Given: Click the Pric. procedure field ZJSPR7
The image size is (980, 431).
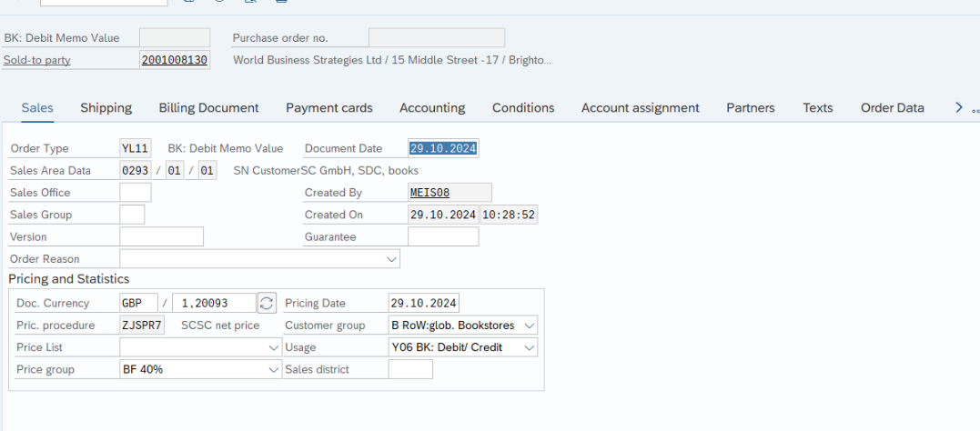Looking at the screenshot, I should coord(142,326).
